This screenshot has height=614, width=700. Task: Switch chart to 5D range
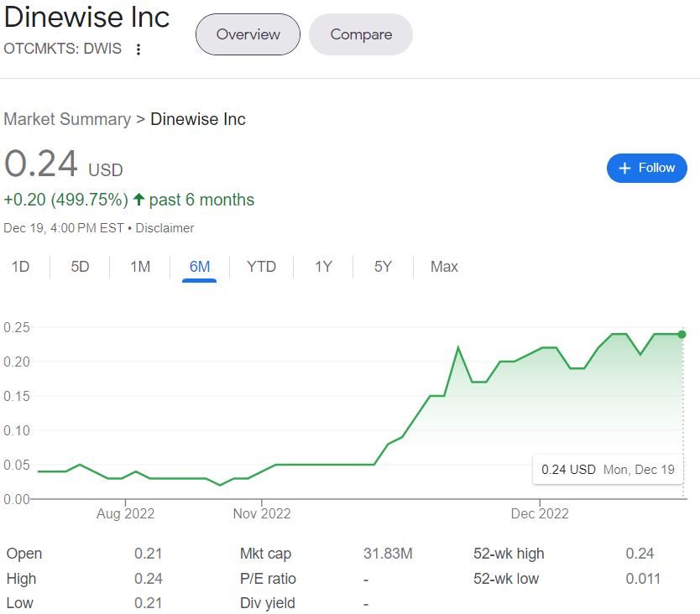pos(80,267)
